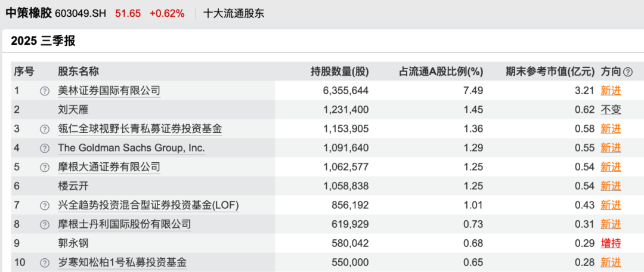Select the 十大流通股东 tab label
The height and width of the screenshot is (272, 644).
coord(234,14)
